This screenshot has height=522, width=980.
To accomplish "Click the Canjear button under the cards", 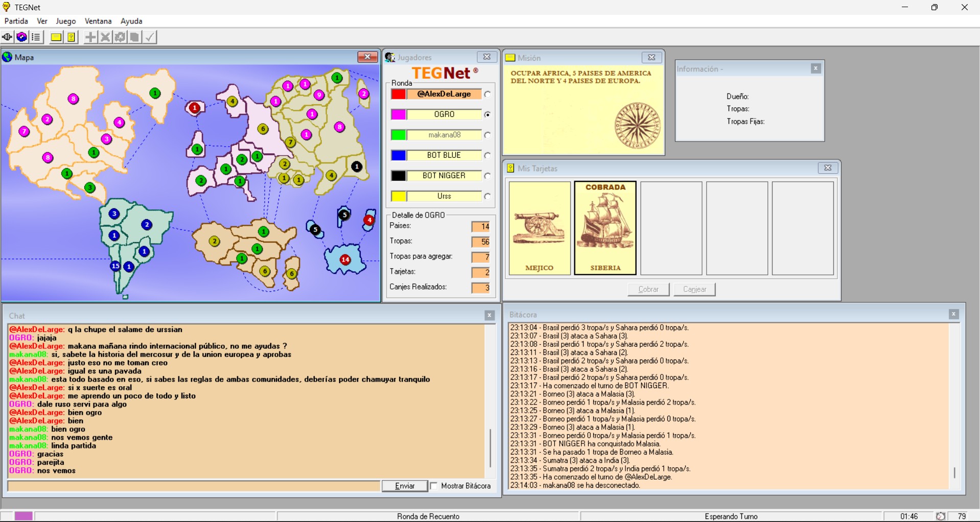I will click(694, 289).
